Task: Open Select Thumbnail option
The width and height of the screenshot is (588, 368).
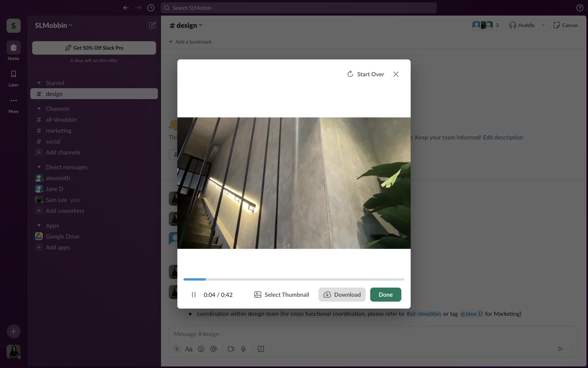Action: (x=281, y=295)
